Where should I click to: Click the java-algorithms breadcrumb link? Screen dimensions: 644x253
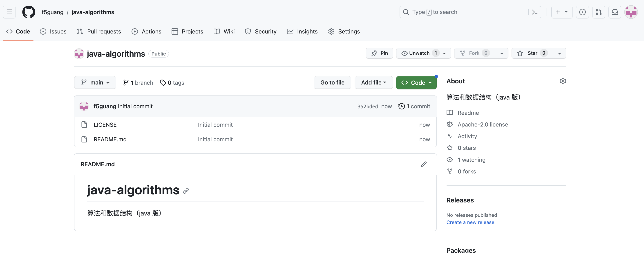click(x=93, y=12)
